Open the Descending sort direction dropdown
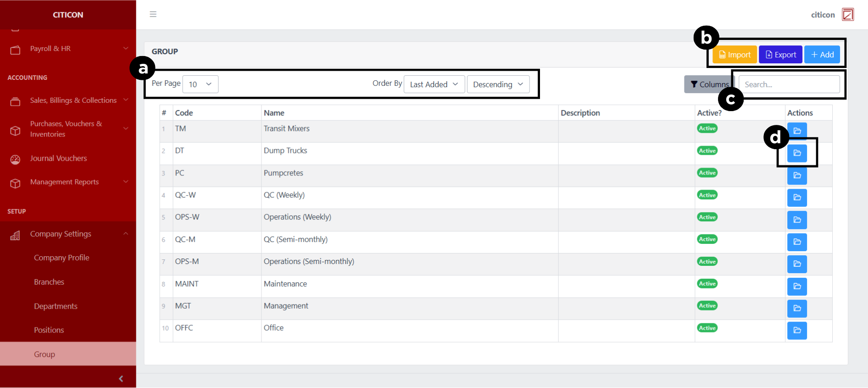Screen dimensions: 868x388 click(x=498, y=84)
